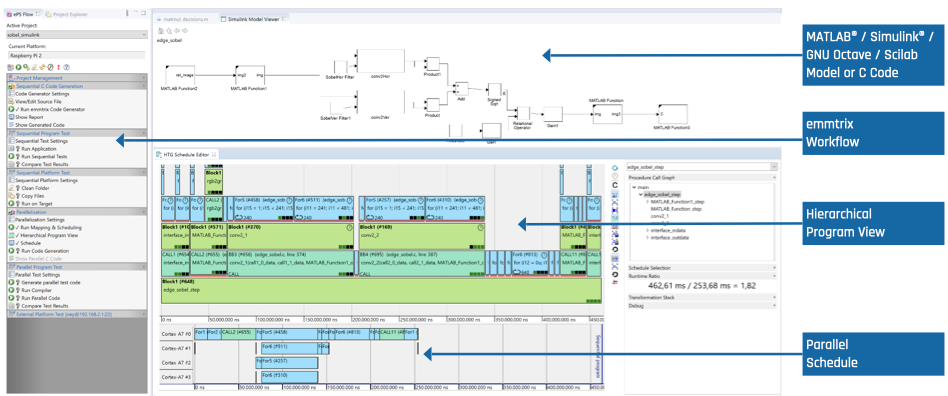Screen dimensions: 948x396
Task: Select conv2_1 in the call graph tree
Action: pyautogui.click(x=660, y=216)
